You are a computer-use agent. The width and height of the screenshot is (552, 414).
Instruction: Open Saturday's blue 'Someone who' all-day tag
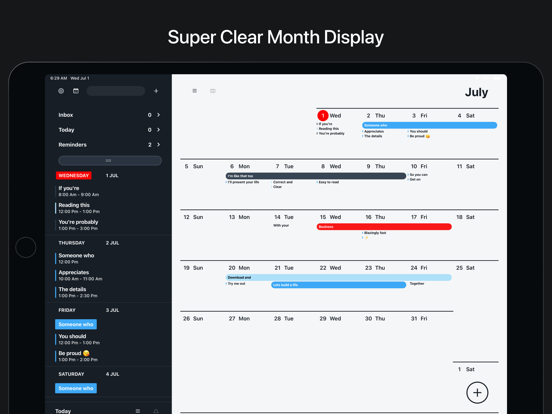click(x=76, y=388)
